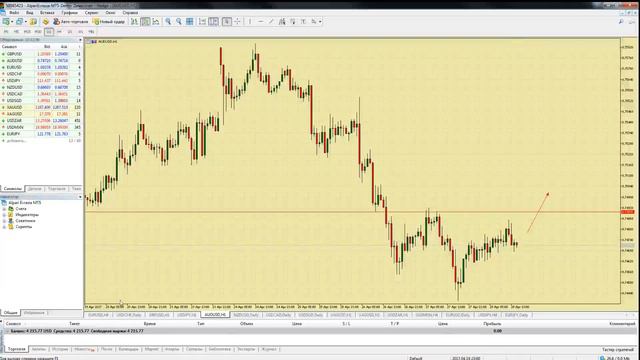
Task: Select the H1 timeframe button
Action: point(49,31)
